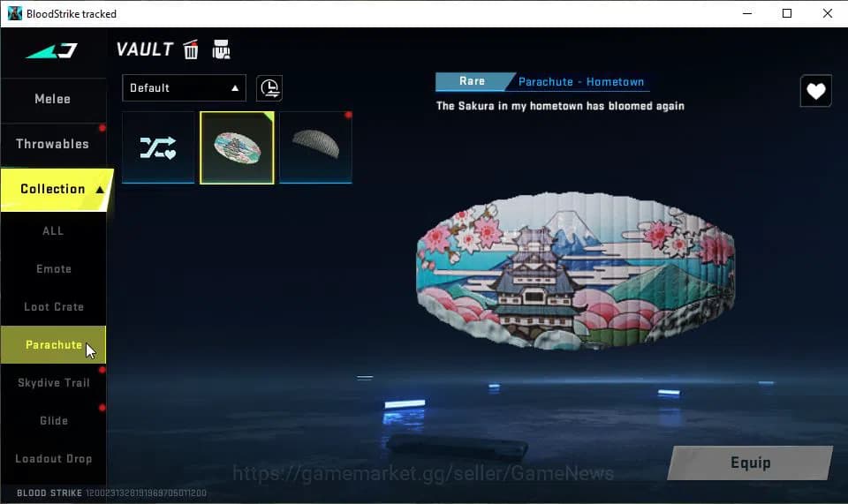Click the large parachute preview model

tap(575, 270)
